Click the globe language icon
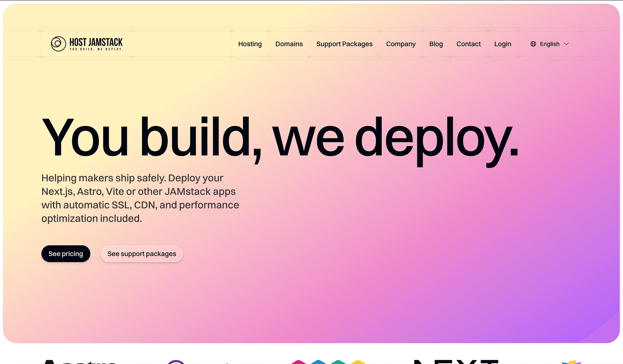The height and width of the screenshot is (364, 623). tap(533, 44)
